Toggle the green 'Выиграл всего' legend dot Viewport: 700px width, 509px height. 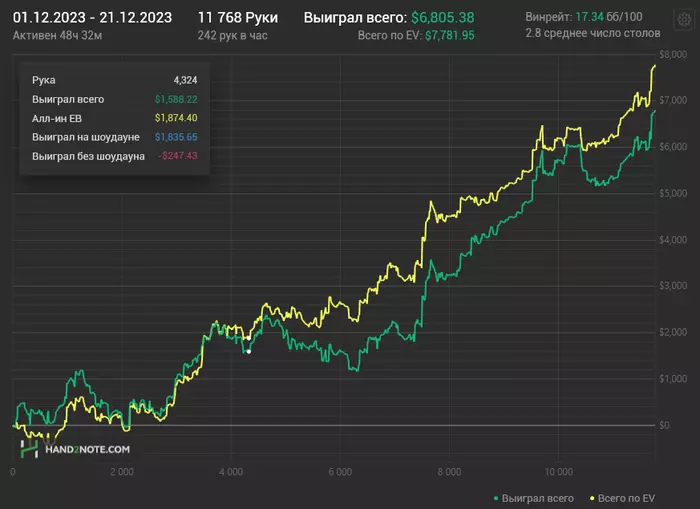pyautogui.click(x=496, y=498)
